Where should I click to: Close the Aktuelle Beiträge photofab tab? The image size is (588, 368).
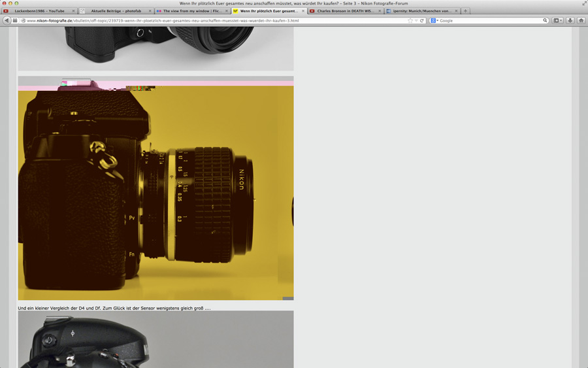pyautogui.click(x=150, y=11)
